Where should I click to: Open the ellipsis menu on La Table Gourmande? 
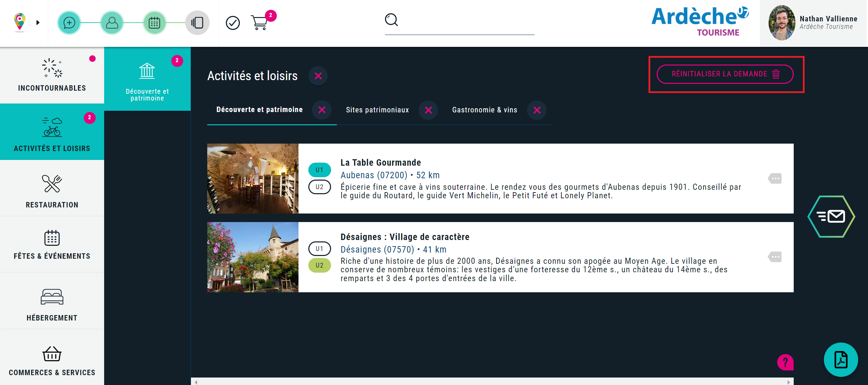pos(776,179)
